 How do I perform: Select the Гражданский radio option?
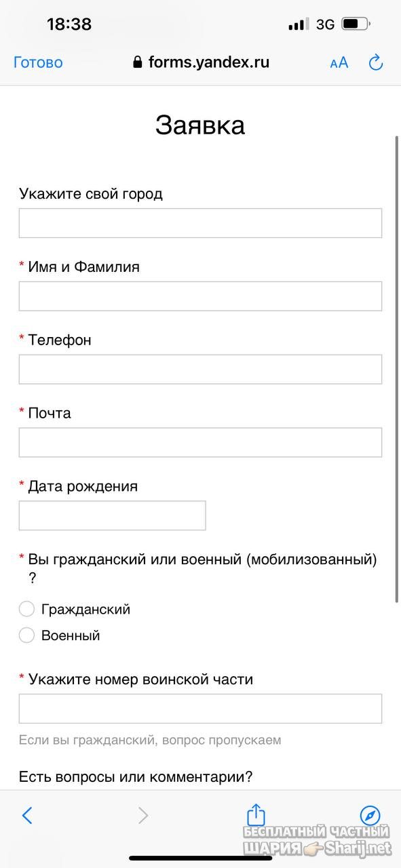[26, 609]
